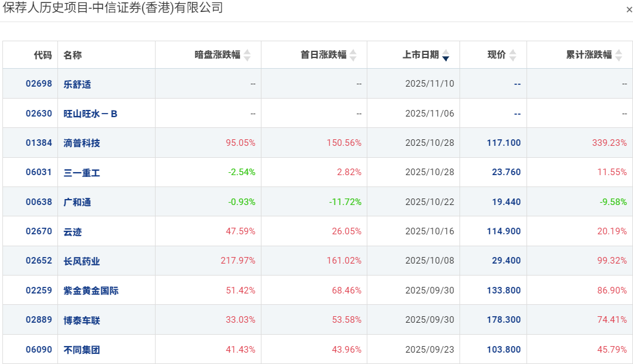Open stock 紫金黄金国际
The image size is (633, 364).
pos(91,290)
